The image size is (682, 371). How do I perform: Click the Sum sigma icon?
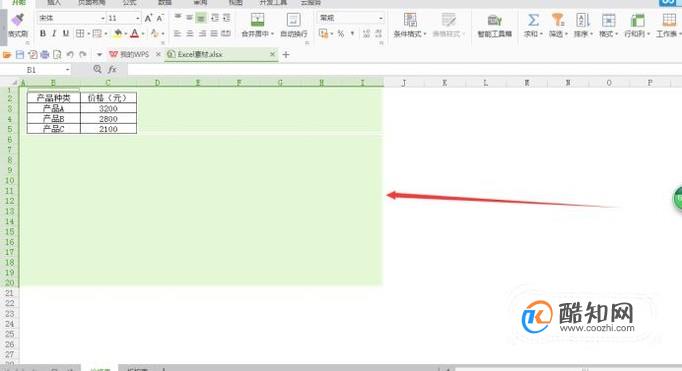533,20
